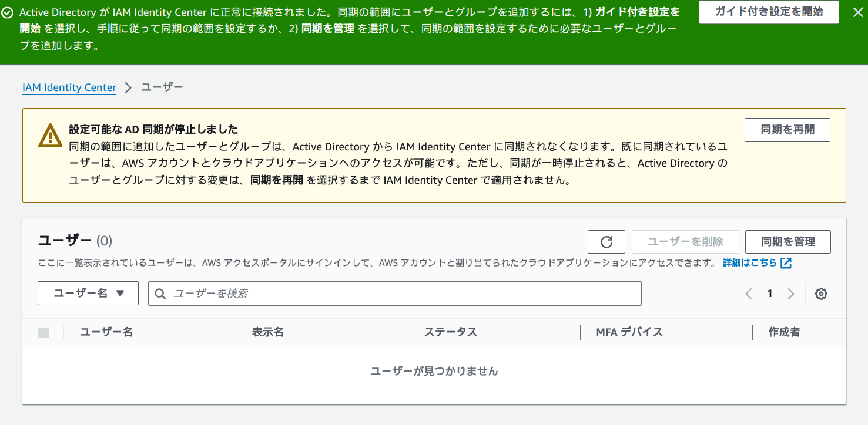868x425 pixels.
Task: Click the external link icon beside 詳細はこちら
Action: coord(786,263)
